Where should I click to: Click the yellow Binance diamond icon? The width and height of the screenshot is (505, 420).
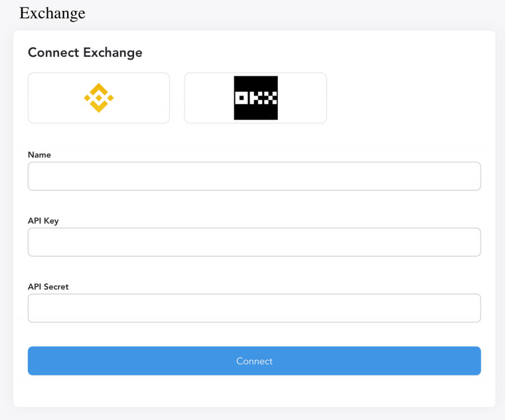pos(99,98)
